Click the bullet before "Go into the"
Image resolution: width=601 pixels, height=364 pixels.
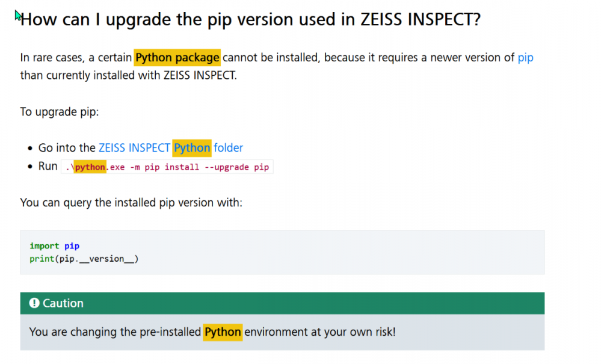pyautogui.click(x=30, y=148)
